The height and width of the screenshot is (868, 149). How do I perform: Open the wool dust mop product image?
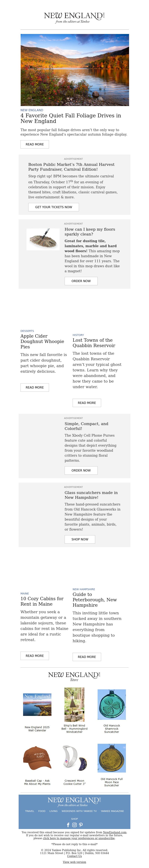coord(43,239)
